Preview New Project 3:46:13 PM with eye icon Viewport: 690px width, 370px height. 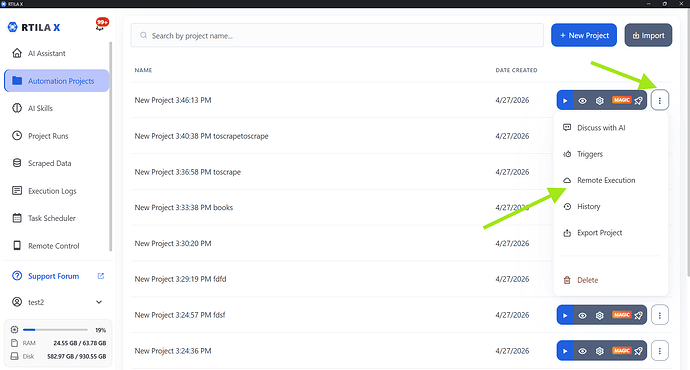click(x=582, y=100)
